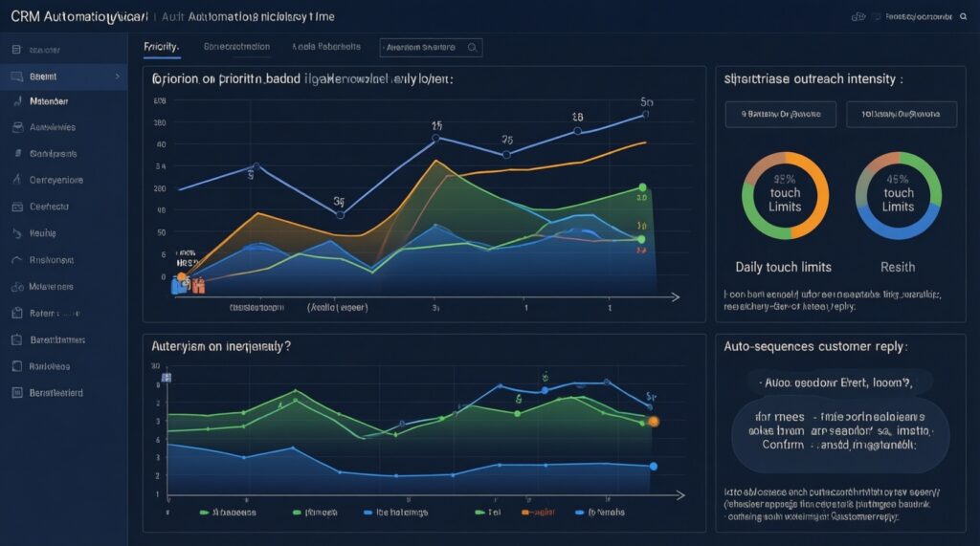Select the data point labeled 50 on the top chart

click(645, 114)
